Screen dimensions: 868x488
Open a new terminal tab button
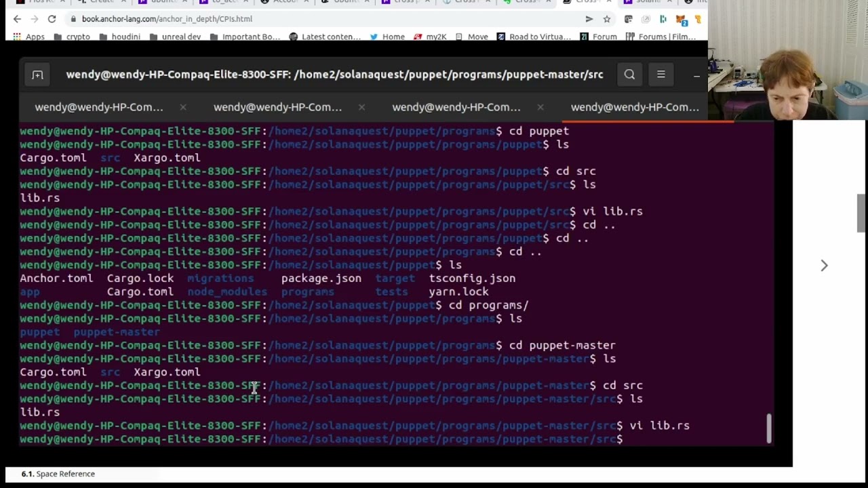(x=37, y=75)
